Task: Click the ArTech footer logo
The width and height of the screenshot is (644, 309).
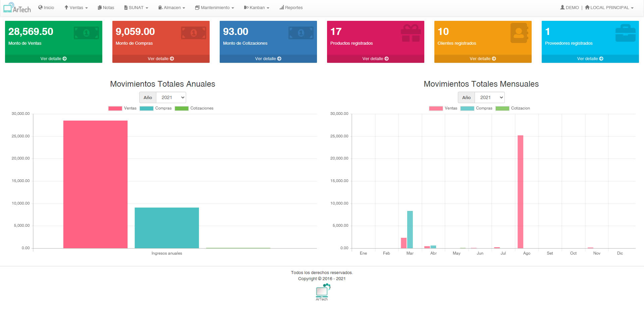Action: pyautogui.click(x=322, y=292)
